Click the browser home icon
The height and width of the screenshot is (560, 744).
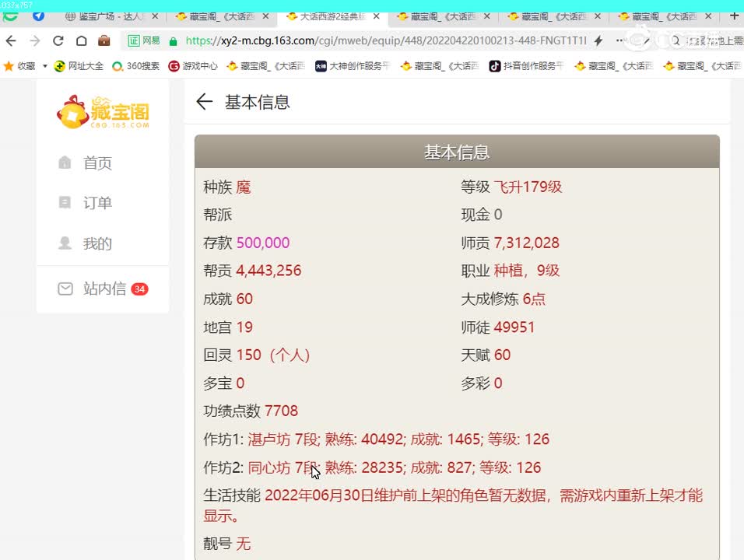(x=82, y=42)
